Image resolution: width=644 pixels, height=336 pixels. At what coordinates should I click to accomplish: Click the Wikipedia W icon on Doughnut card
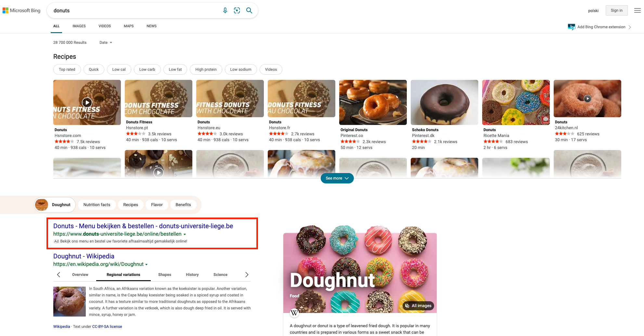(294, 313)
